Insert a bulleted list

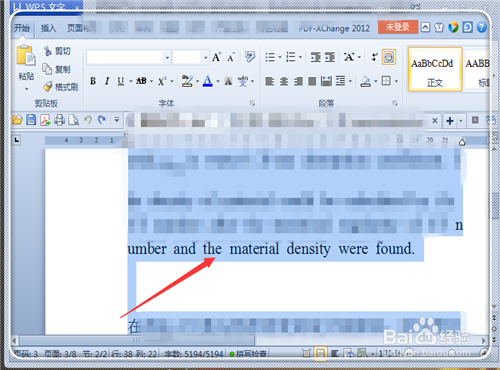(270, 57)
